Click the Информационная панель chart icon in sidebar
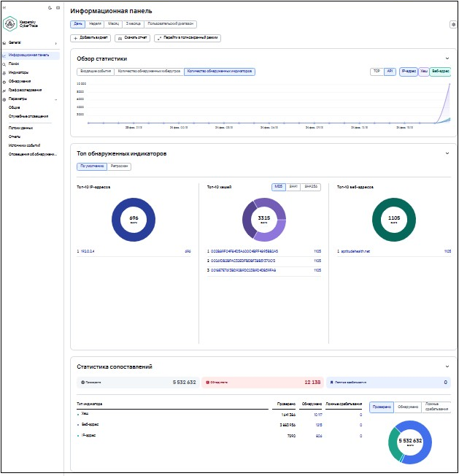The width and height of the screenshot is (459, 476). coord(4,55)
